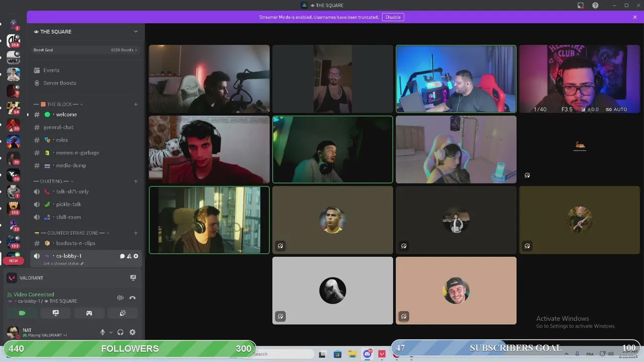Stream VALORANT using the screen icon
644x362 pixels.
(x=133, y=278)
